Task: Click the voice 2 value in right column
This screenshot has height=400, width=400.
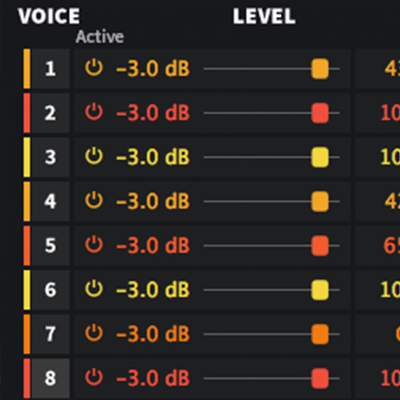Action: point(390,113)
